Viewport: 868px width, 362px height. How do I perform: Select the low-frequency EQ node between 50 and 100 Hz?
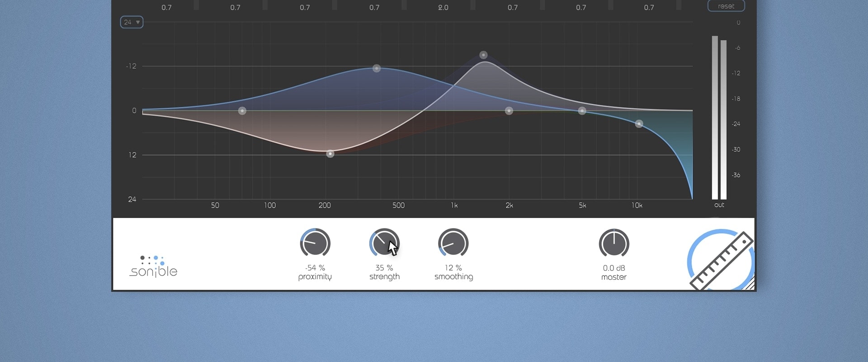point(242,111)
